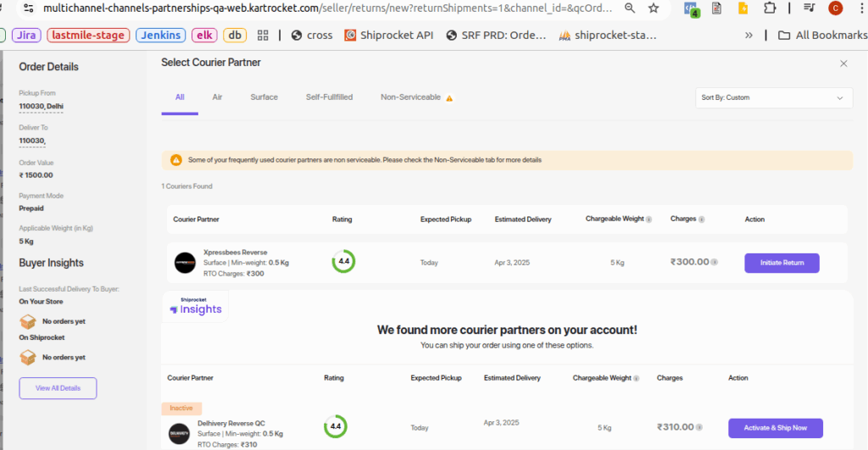
Task: Expand the hidden bookmarks overflow chevron
Action: click(748, 36)
